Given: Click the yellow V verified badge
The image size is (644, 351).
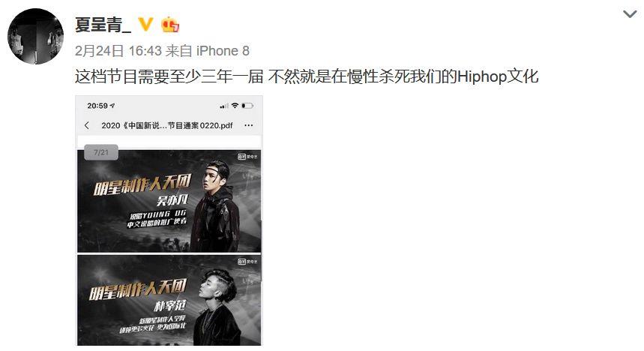Looking at the screenshot, I should pyautogui.click(x=145, y=24).
